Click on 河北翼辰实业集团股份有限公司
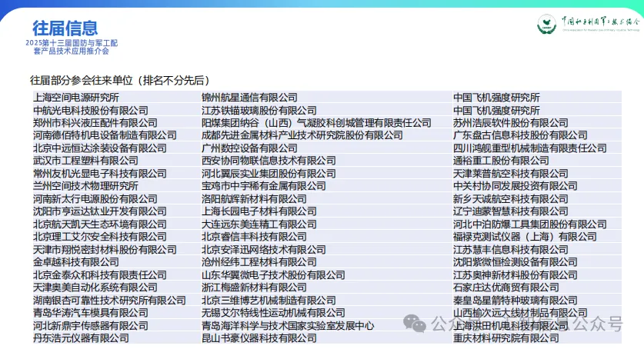 (x=269, y=174)
